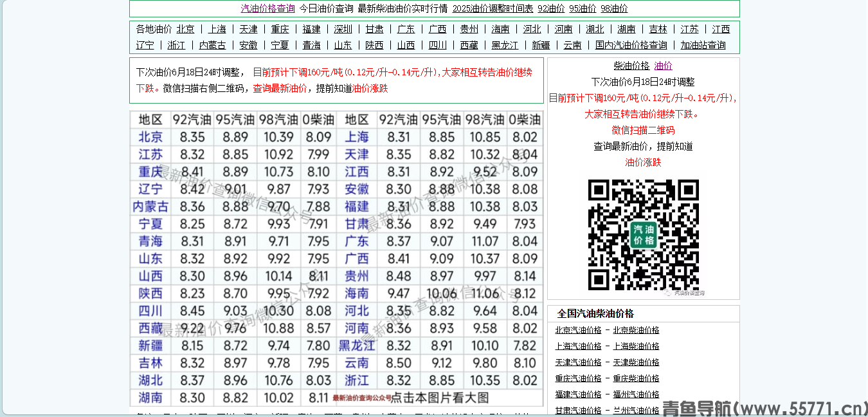The image size is (868, 417).
Task: Open the 上海柴油价格 sidebar link
Action: [x=636, y=346]
